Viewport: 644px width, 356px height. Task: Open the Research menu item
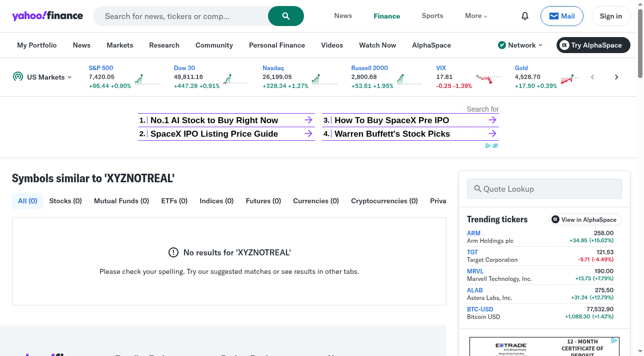tap(164, 45)
